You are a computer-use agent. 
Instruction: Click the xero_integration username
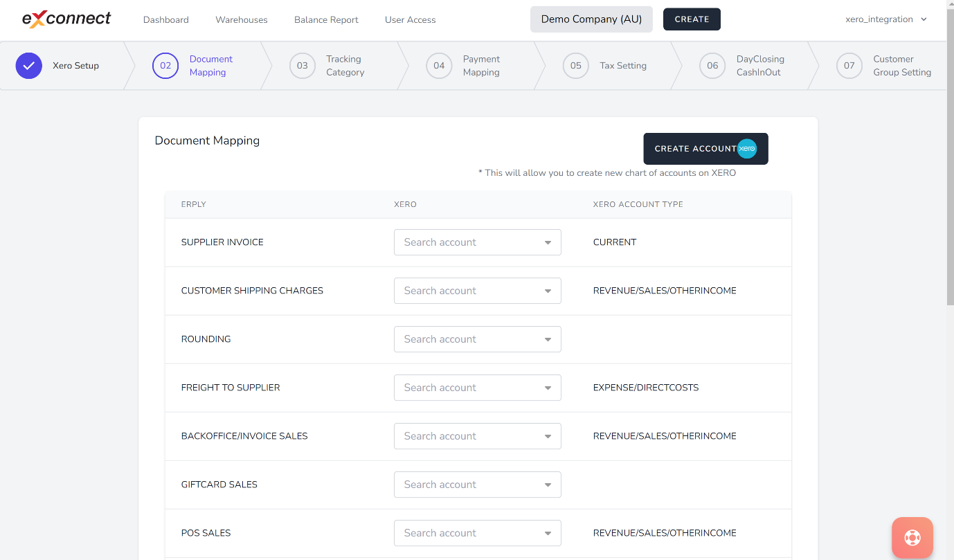click(x=879, y=19)
